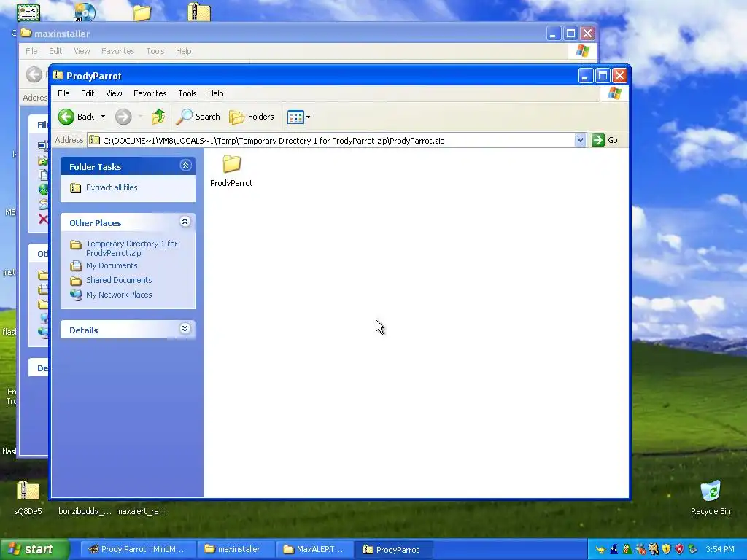This screenshot has width=747, height=560.
Task: Open Temporary Directory 1 for ProdyParrot.zip link
Action: pos(131,248)
